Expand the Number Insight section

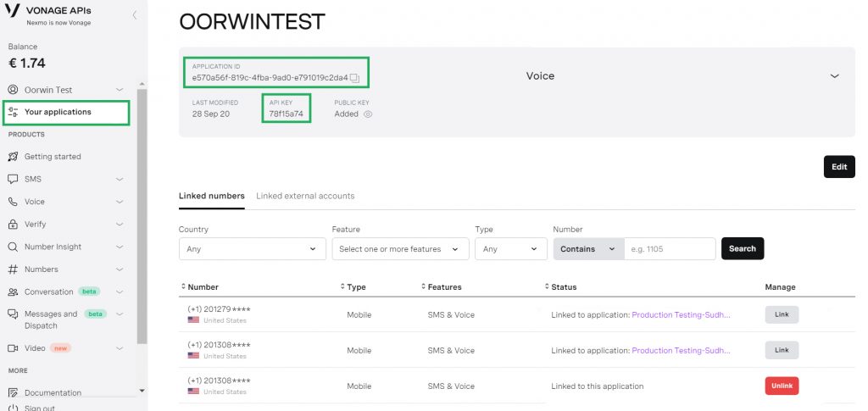119,247
